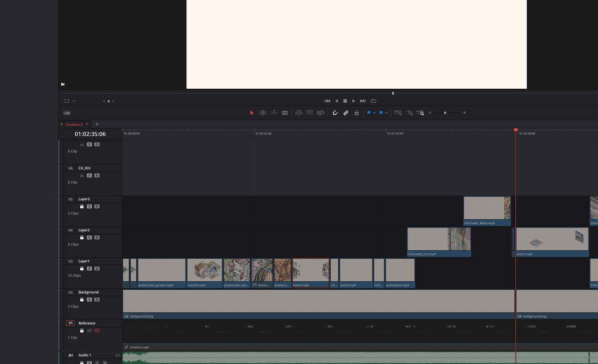This screenshot has width=598, height=364.
Task: Click red playhead handle in ruler
Action: click(516, 130)
